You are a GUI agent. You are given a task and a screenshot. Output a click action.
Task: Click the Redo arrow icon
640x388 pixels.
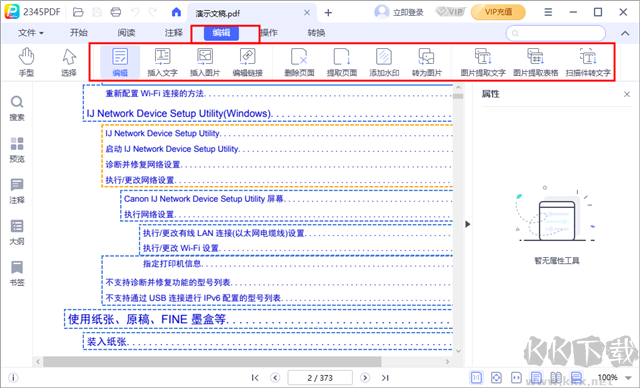pos(153,12)
